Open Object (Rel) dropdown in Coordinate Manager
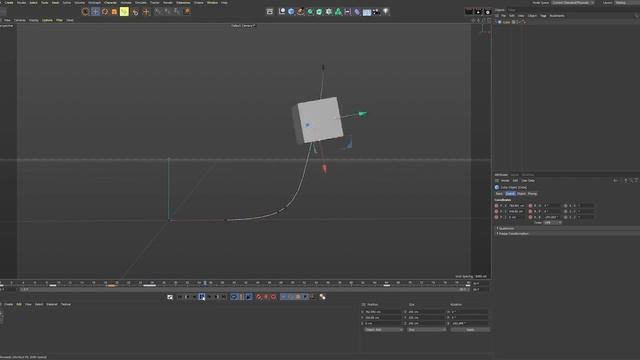This screenshot has width=640, height=360. [383, 329]
